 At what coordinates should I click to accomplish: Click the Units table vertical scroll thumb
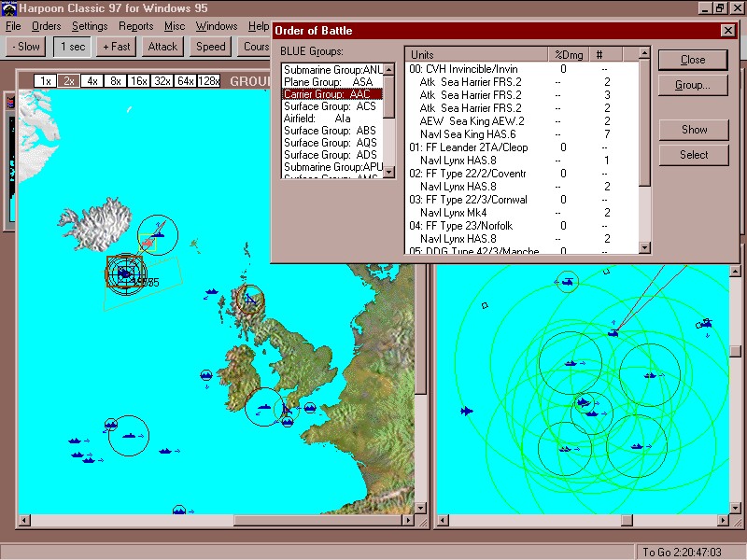[x=644, y=123]
